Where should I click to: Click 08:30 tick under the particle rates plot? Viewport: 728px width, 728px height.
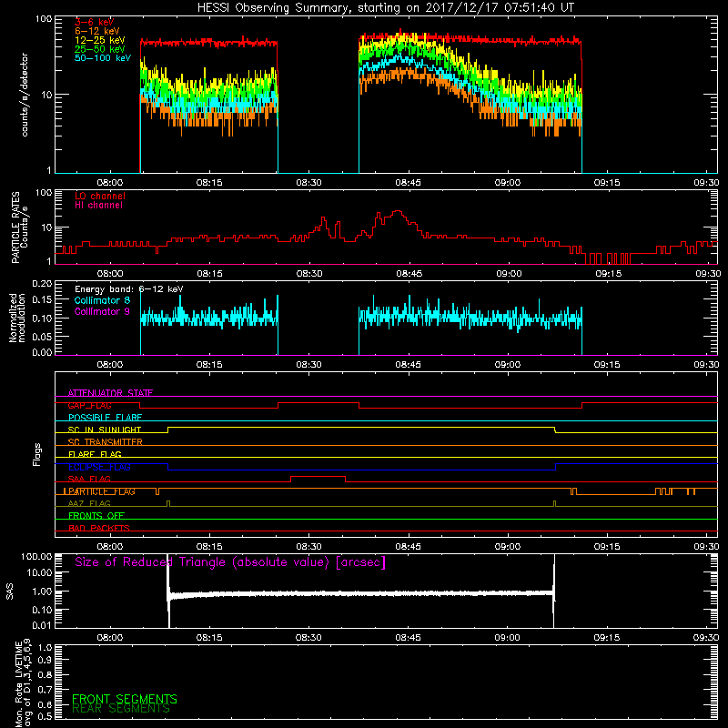(x=309, y=274)
